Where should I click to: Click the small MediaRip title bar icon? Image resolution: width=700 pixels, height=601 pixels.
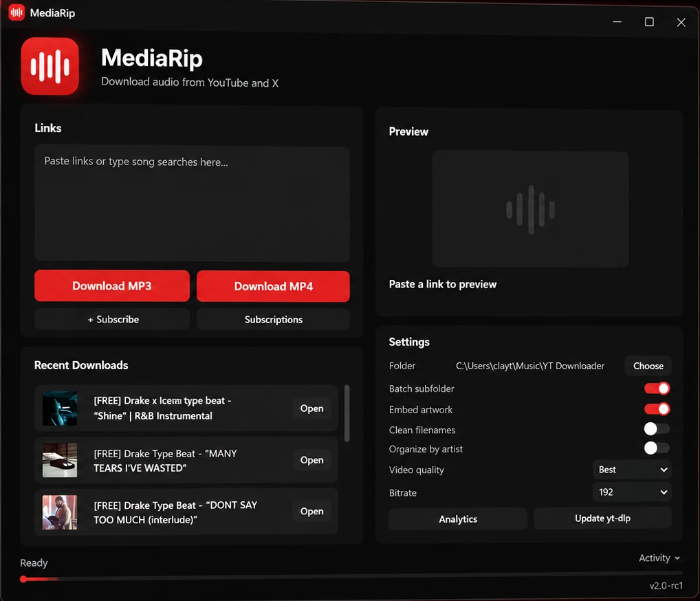pos(17,12)
